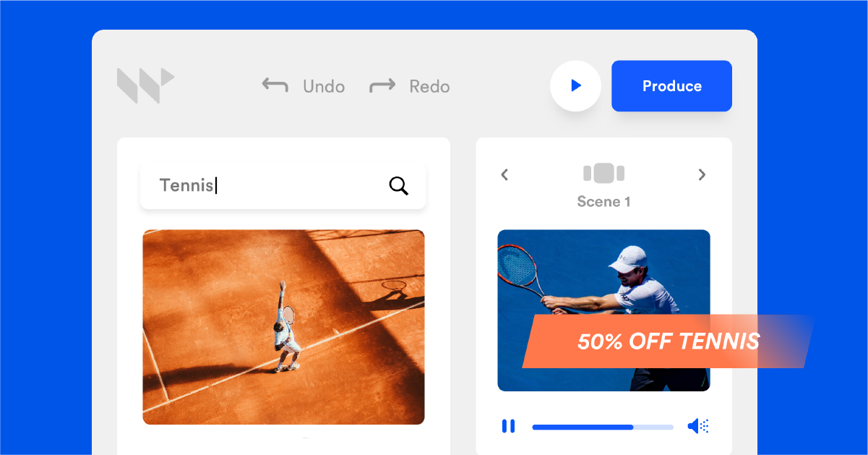The height and width of the screenshot is (455, 868).
Task: Click inside the Tennis search field
Action: [283, 186]
